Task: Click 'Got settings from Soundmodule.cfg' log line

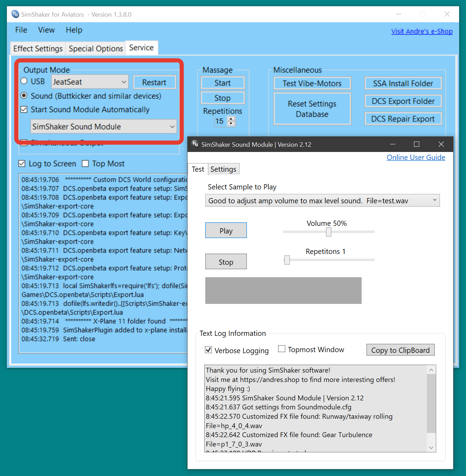Action: [278, 407]
